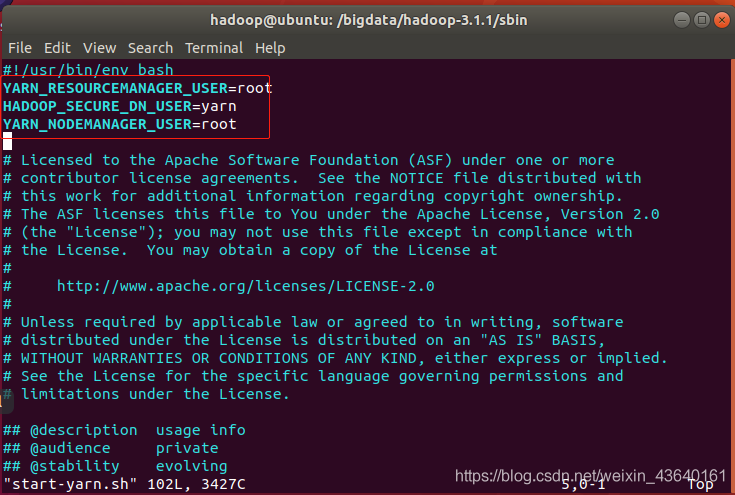This screenshot has height=495, width=735.
Task: Click the apache.org LICENSE-2.0 URL
Action: (246, 286)
